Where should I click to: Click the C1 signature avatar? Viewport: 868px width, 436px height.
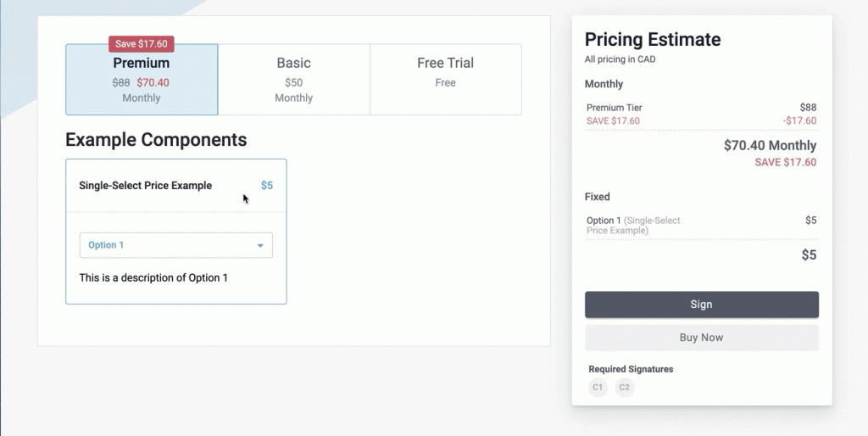tap(598, 388)
